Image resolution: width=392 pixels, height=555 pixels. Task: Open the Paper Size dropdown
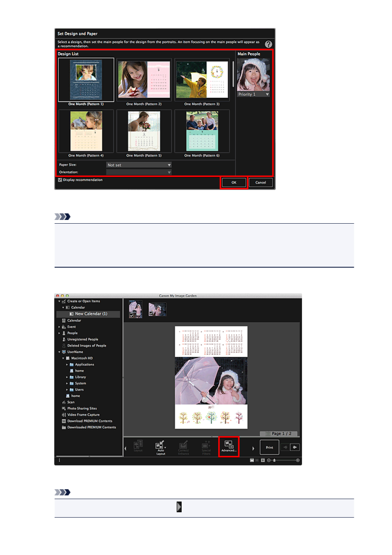pos(138,165)
